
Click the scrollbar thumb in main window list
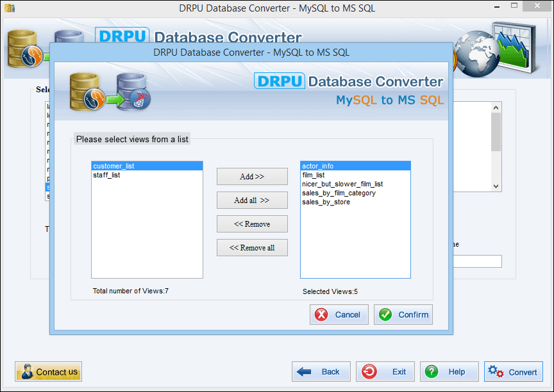(x=496, y=132)
